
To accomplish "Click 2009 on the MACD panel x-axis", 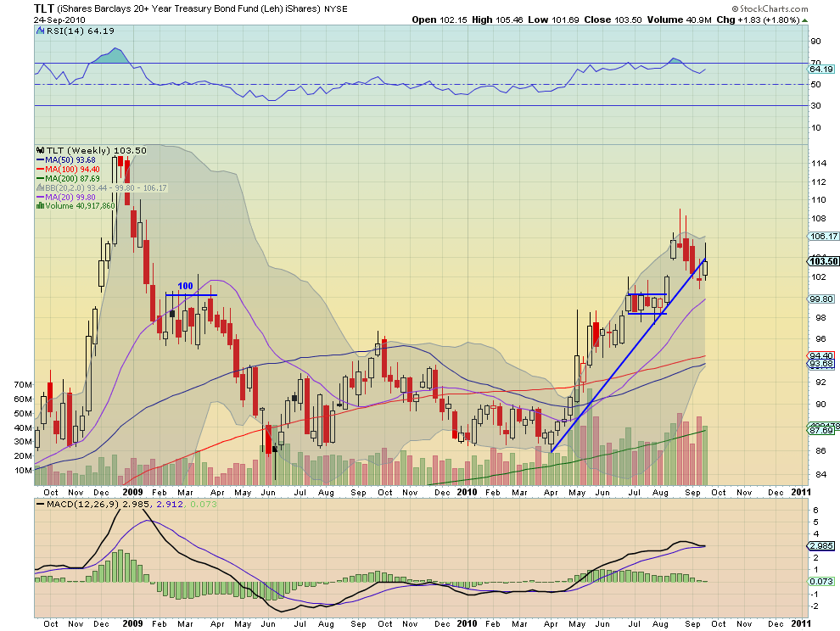I will point(132,623).
